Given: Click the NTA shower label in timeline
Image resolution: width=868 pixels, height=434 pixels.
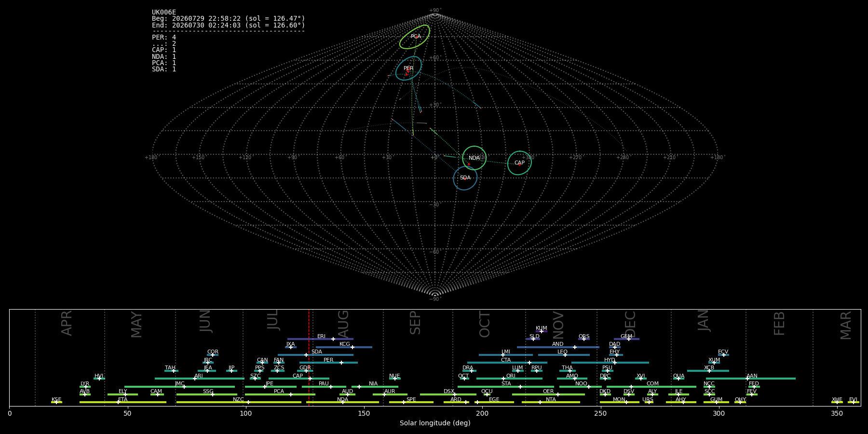Looking at the screenshot, I should [x=551, y=400].
